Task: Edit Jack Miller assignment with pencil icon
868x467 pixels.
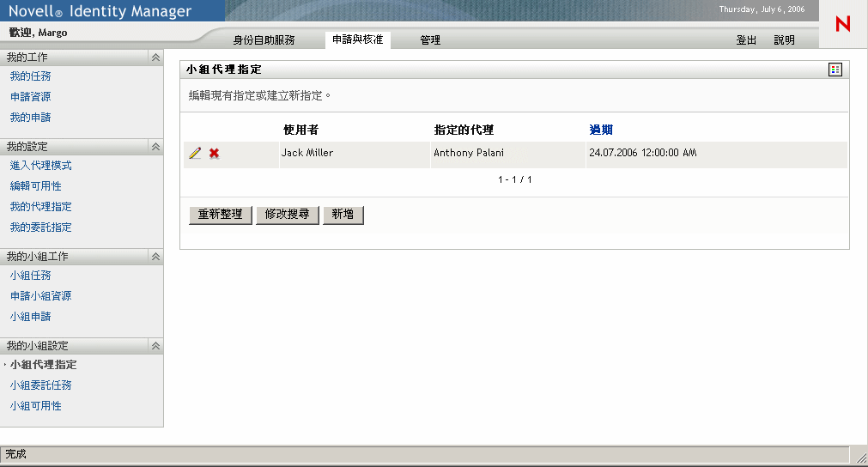Action: click(x=195, y=154)
